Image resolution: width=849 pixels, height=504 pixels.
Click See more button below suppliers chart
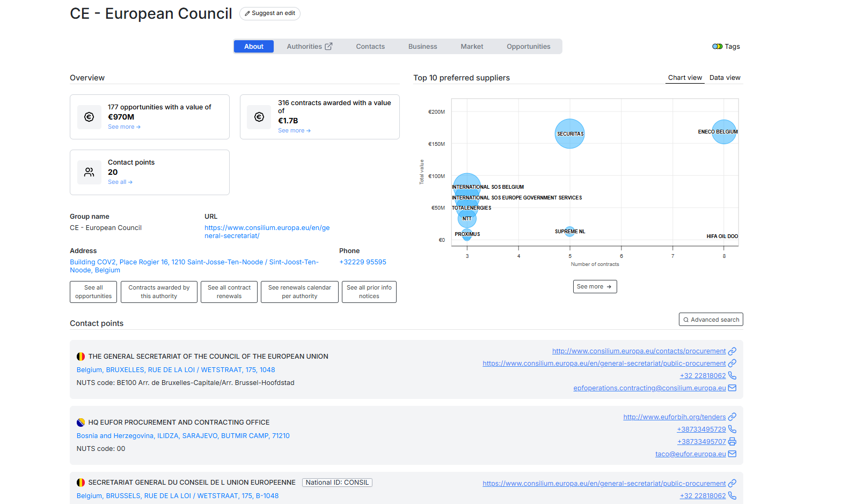[x=595, y=287]
